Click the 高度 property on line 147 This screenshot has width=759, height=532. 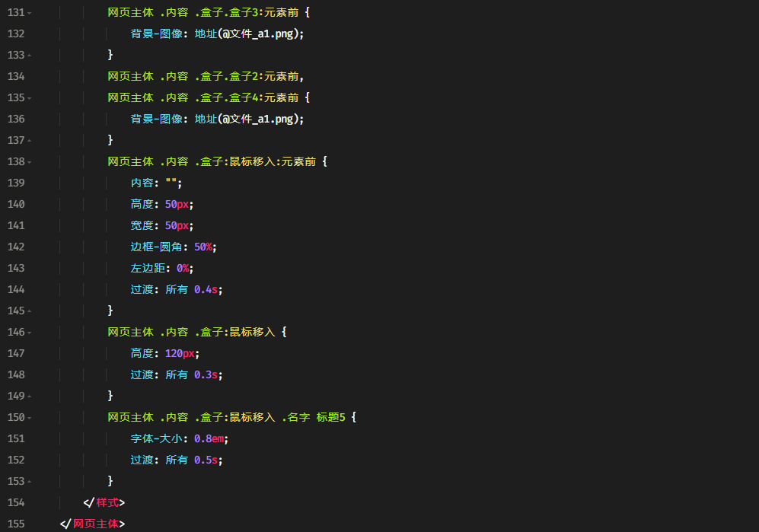[142, 353]
